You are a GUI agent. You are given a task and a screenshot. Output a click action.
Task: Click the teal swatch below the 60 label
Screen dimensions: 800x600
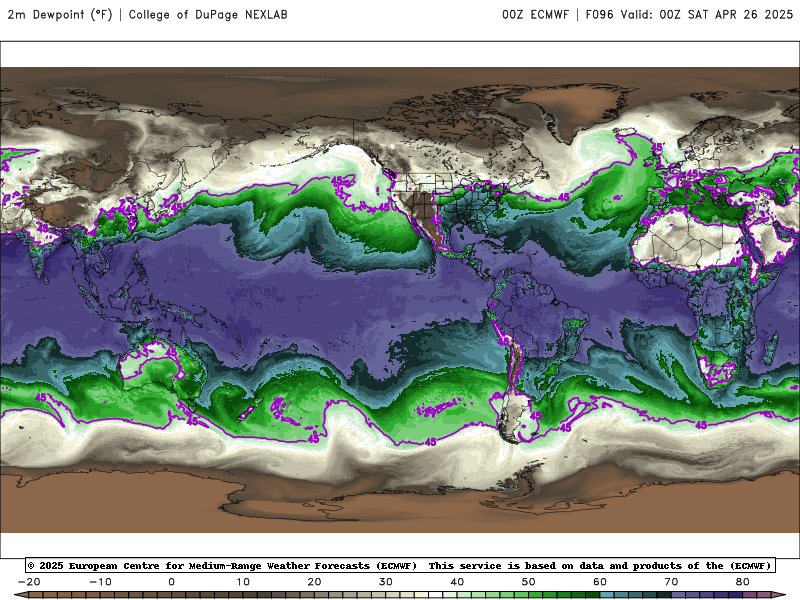pos(607,595)
